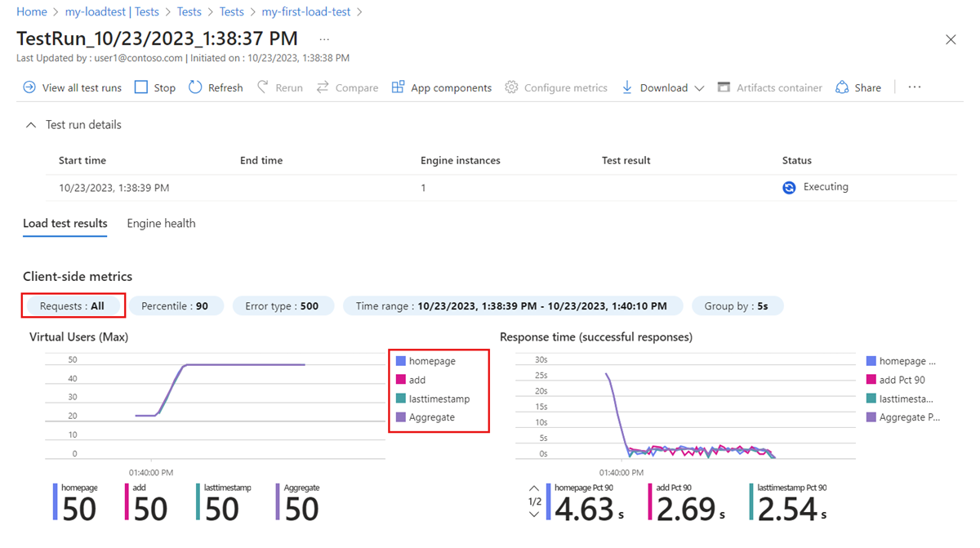Navigate to my-first-load-test via breadcrumb

pos(306,11)
